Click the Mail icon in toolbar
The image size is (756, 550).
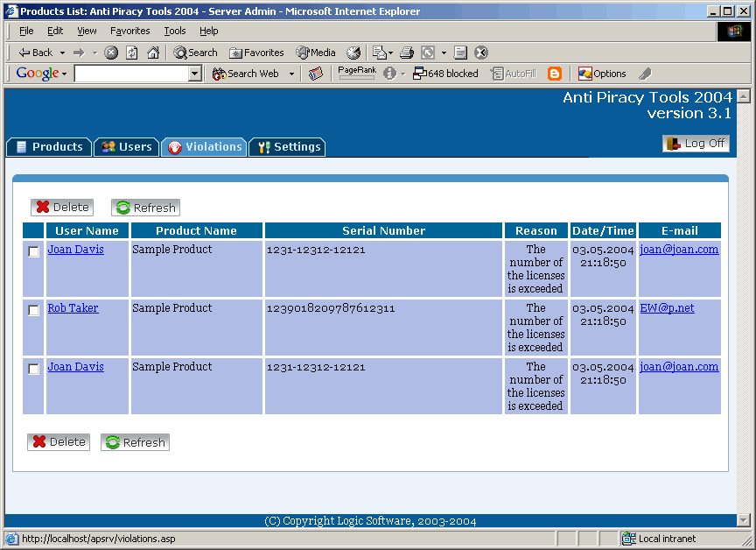(x=380, y=53)
